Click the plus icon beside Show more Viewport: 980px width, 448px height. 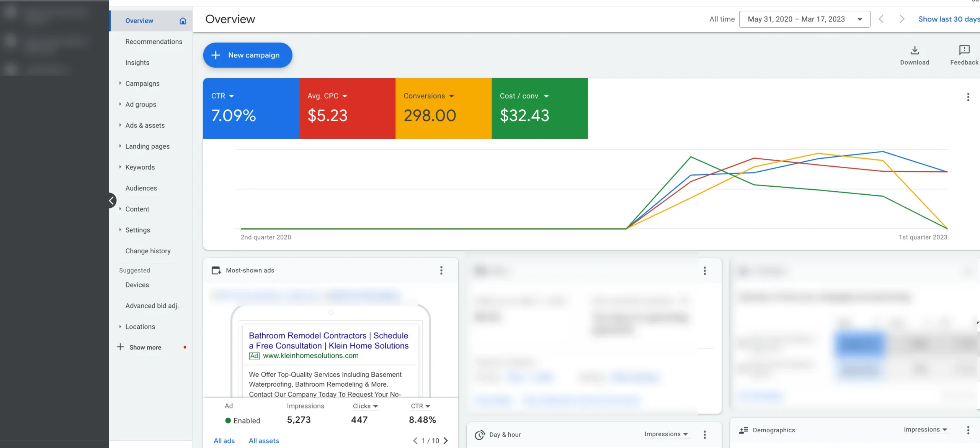120,347
